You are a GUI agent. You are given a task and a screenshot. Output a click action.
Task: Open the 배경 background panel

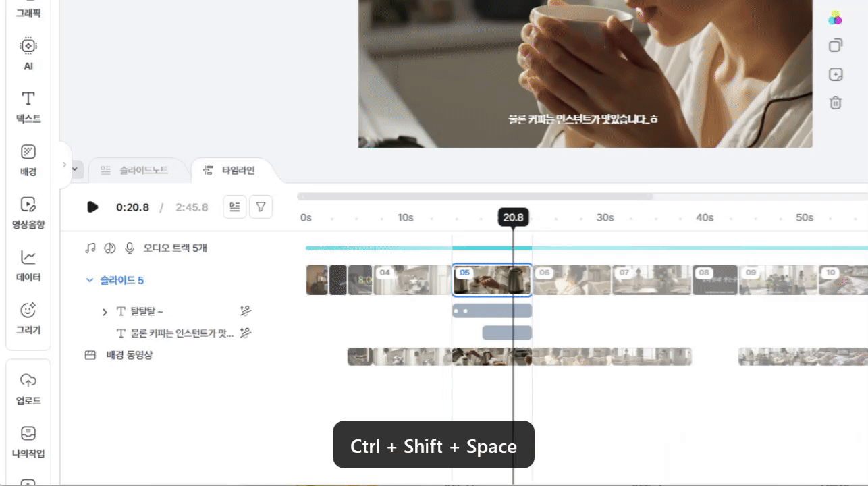pos(28,159)
